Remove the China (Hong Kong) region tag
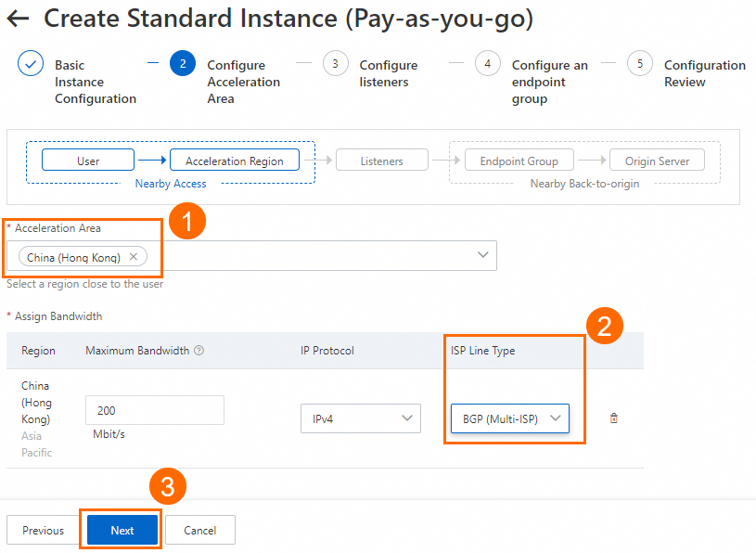This screenshot has width=756, height=553. tap(134, 257)
